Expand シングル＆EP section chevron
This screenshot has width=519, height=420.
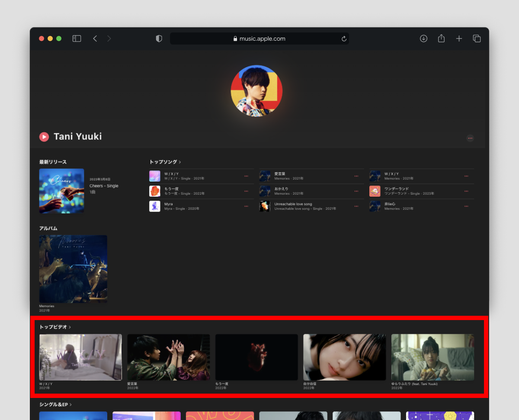pyautogui.click(x=70, y=405)
